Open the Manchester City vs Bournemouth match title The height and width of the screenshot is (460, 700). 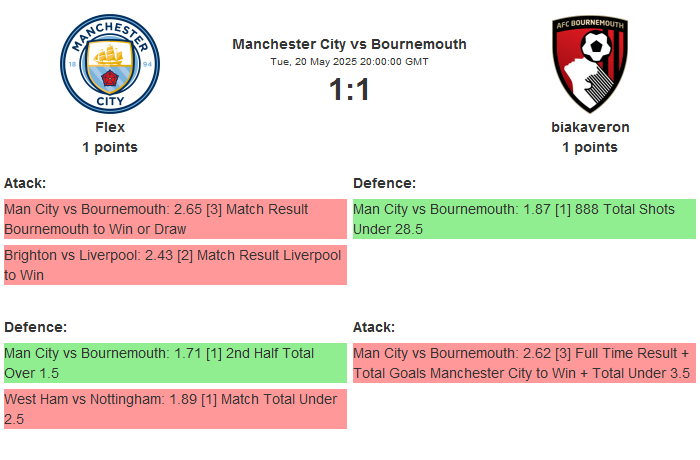pyautogui.click(x=349, y=44)
